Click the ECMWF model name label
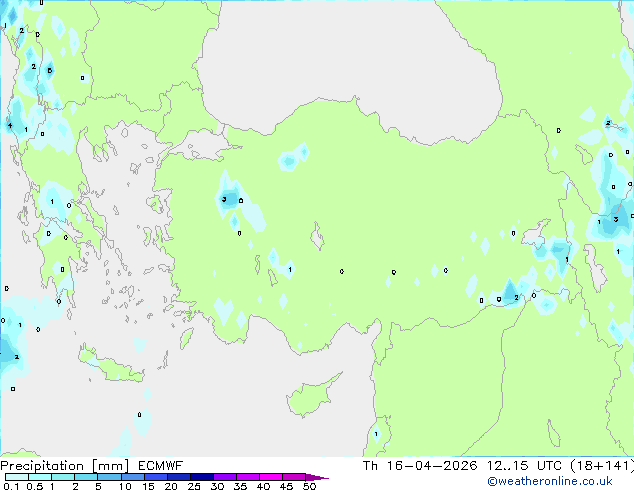Viewport: 634px width, 490px height. click(160, 466)
